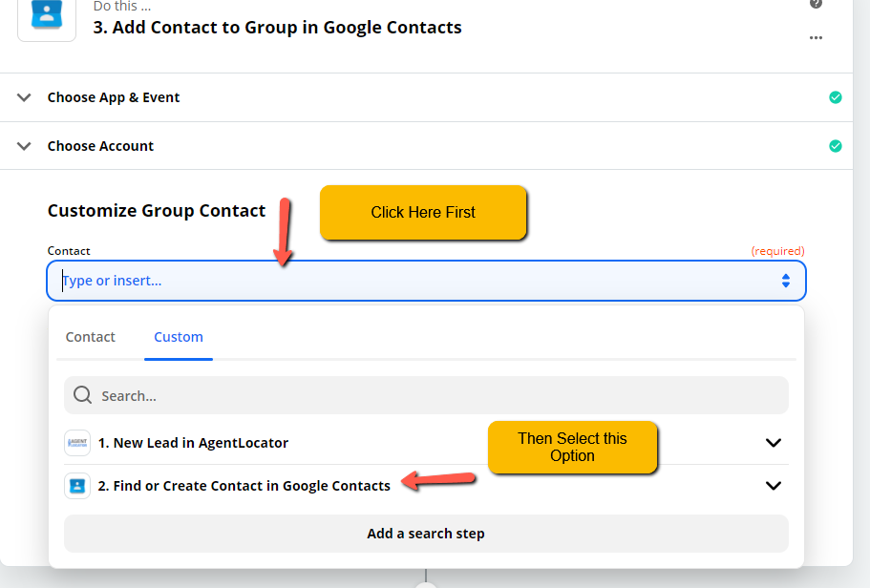Expand New Lead in AgentLocator chevron
The image size is (870, 588).
point(773,443)
